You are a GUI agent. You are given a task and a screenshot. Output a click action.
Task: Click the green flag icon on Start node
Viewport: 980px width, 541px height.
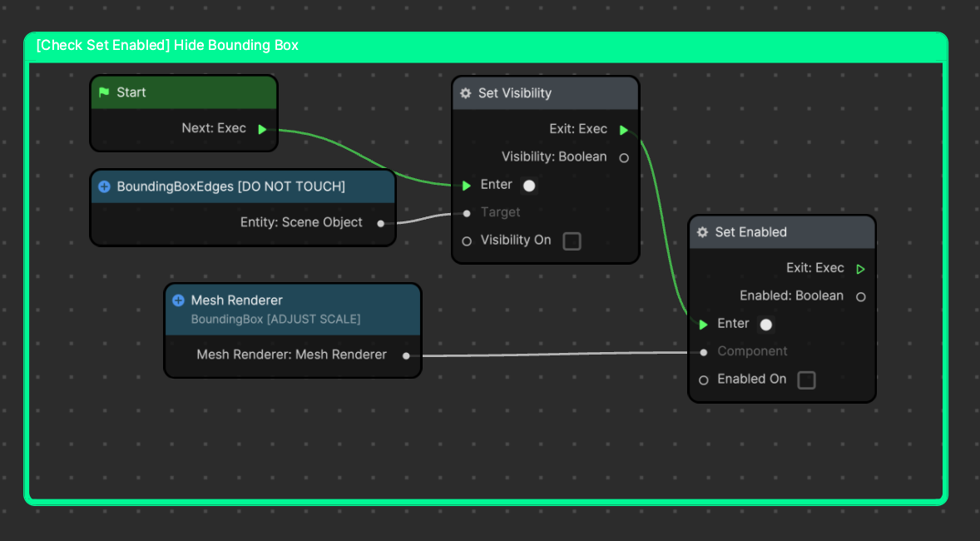click(x=104, y=92)
